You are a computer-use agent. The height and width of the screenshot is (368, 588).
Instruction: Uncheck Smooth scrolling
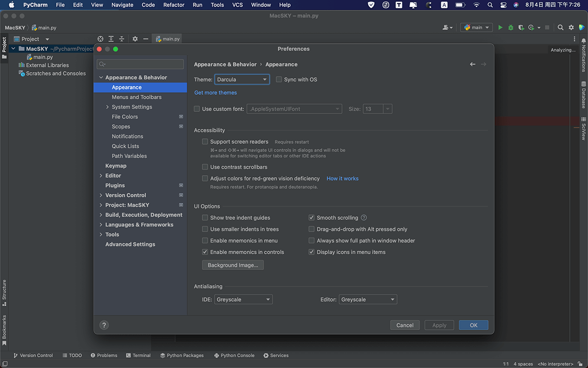click(312, 218)
